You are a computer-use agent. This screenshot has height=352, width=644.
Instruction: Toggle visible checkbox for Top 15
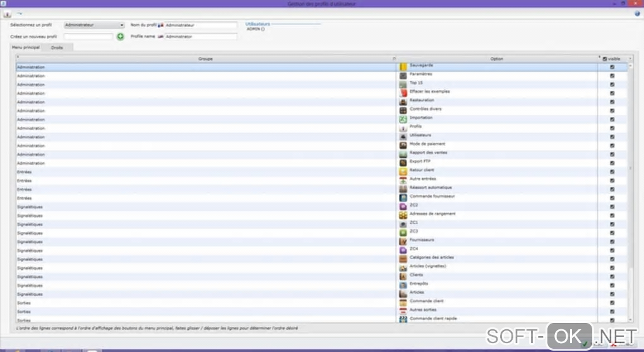tap(612, 84)
